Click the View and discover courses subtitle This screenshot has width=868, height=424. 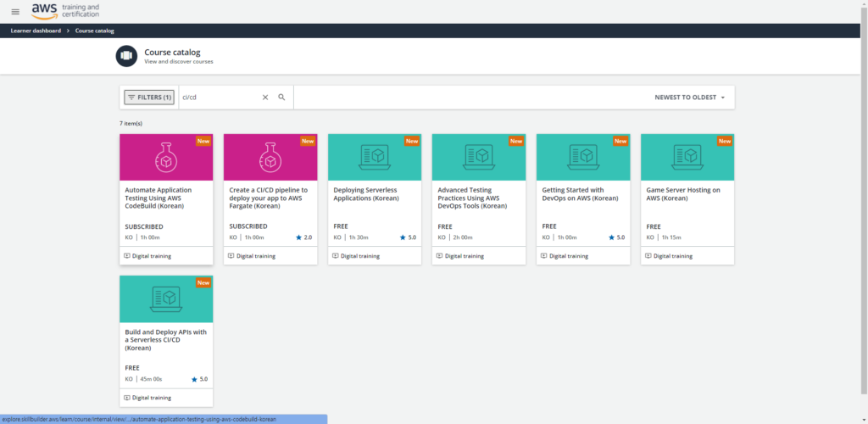click(x=179, y=61)
